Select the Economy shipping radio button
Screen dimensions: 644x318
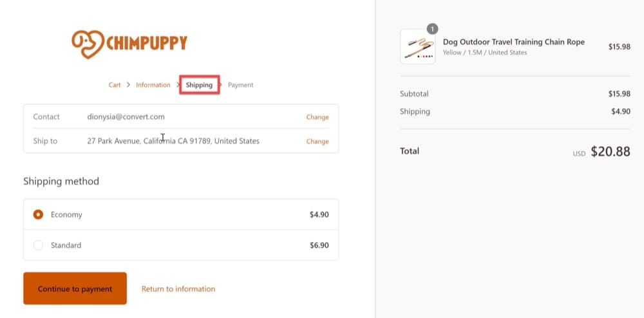pos(38,214)
